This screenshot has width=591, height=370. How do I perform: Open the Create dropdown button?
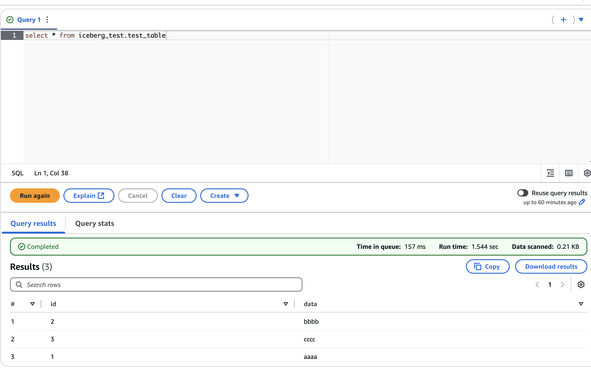224,196
